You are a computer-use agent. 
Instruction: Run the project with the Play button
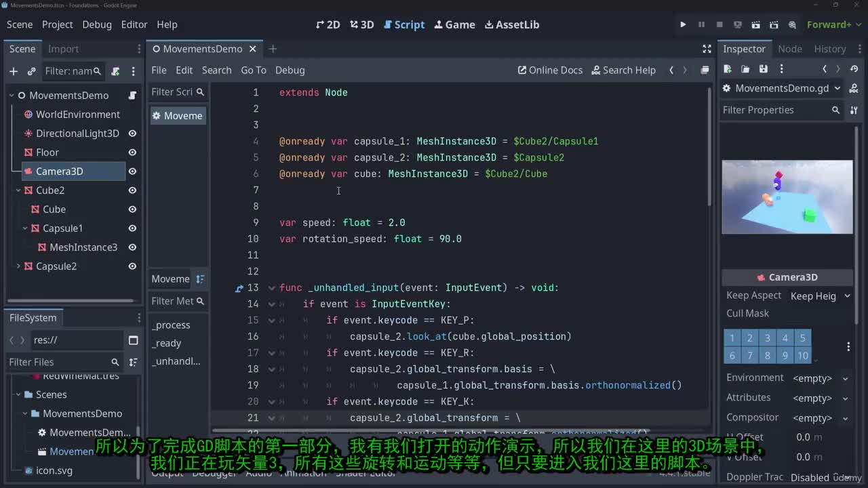click(x=683, y=24)
